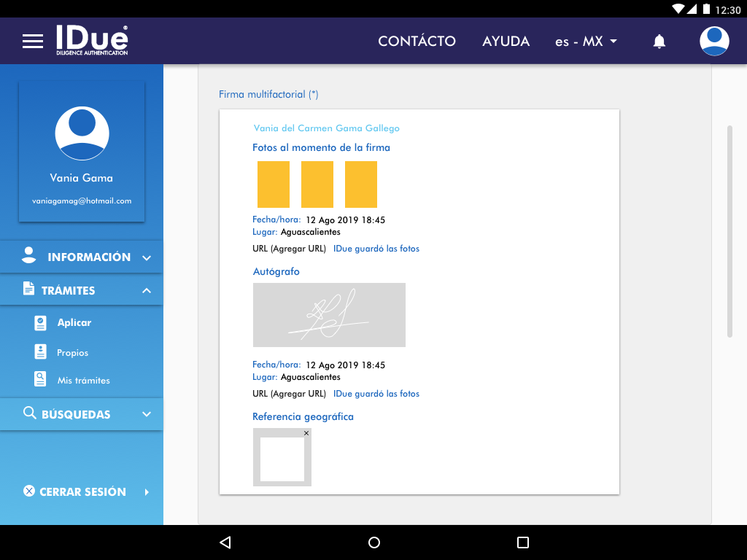Click first 'IDue guardó las fotos' link
The image size is (747, 560).
[x=376, y=249]
